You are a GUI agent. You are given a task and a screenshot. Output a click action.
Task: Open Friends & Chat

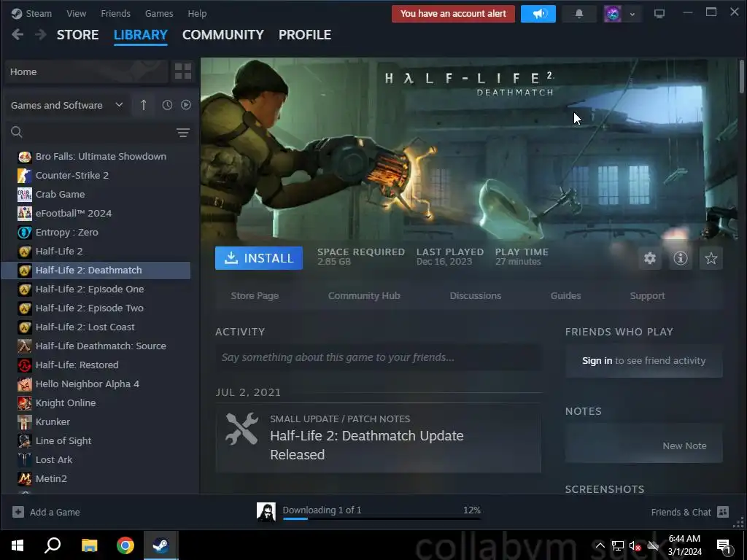pos(690,512)
